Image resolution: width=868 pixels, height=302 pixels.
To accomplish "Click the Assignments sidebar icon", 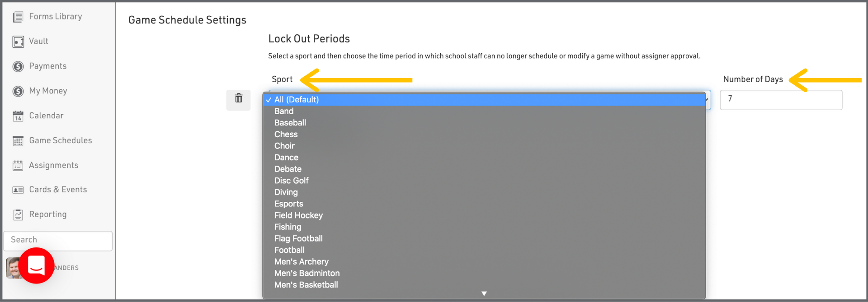I will (x=18, y=166).
